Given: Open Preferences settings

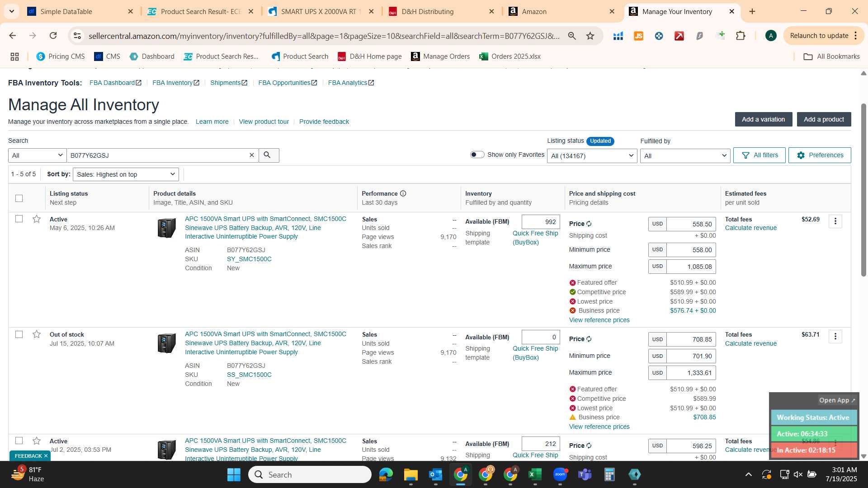Looking at the screenshot, I should point(819,155).
